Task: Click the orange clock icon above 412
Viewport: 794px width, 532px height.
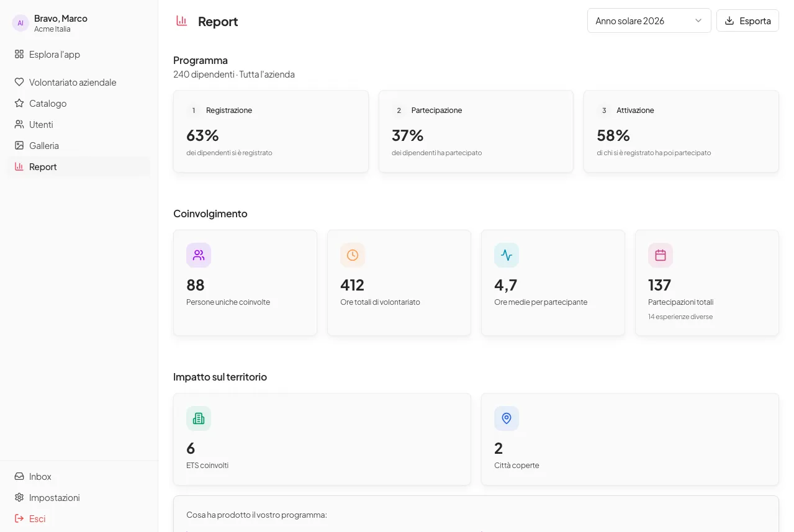Action: [x=353, y=255]
